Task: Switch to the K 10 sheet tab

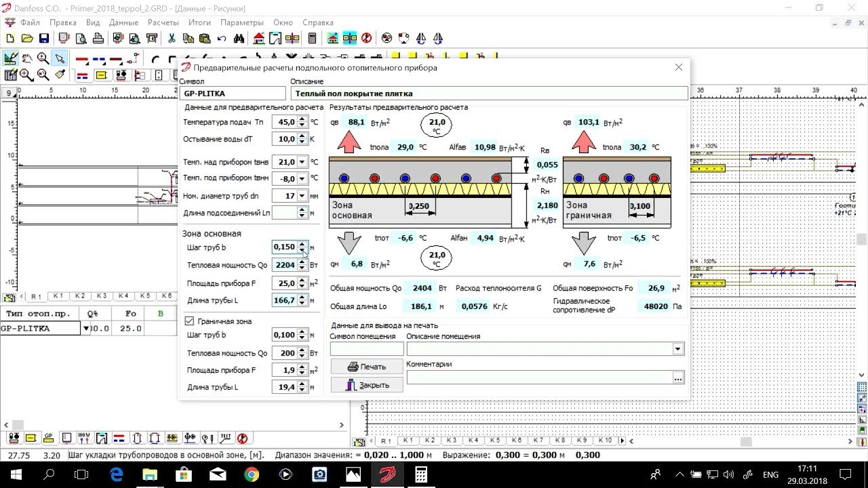Action: point(605,441)
